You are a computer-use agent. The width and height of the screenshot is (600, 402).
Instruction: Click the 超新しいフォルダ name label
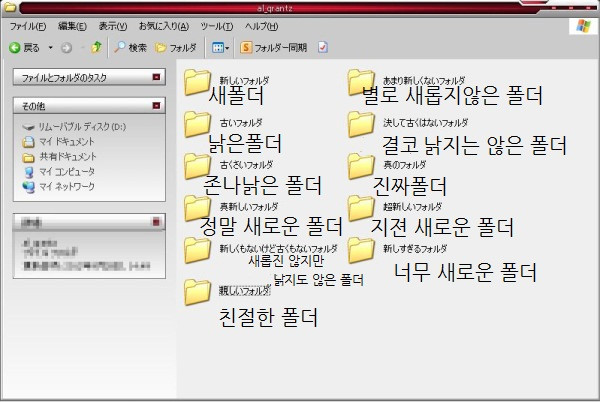point(412,207)
